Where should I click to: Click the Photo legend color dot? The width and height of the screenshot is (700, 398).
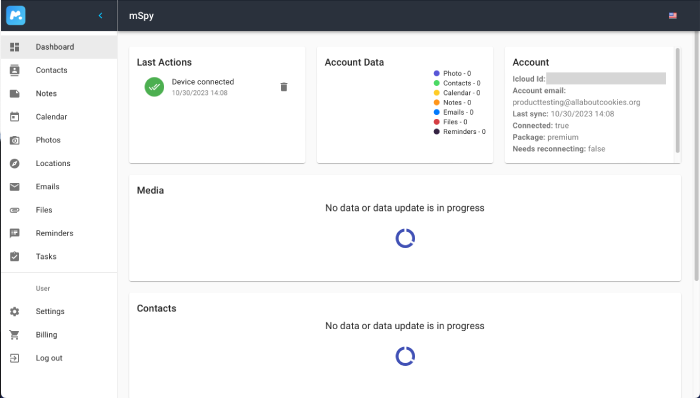pyautogui.click(x=437, y=73)
